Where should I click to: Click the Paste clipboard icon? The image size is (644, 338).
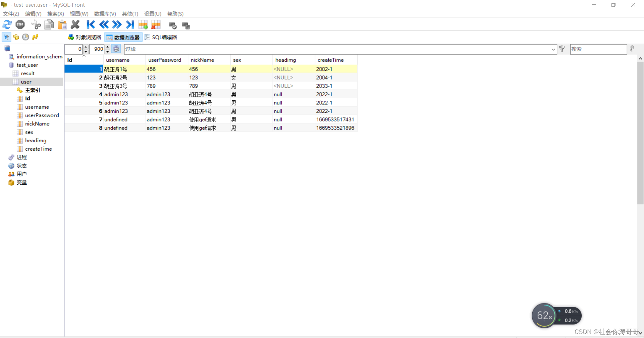tap(62, 25)
